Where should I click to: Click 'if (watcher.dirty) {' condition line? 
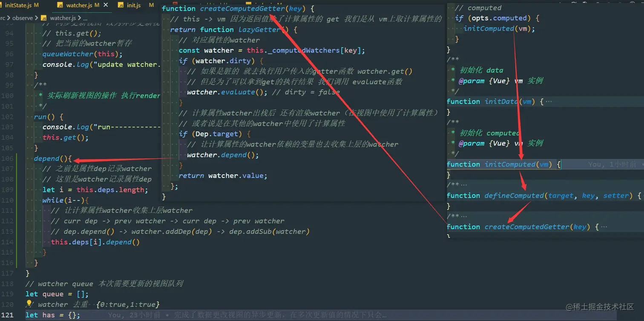pos(221,61)
